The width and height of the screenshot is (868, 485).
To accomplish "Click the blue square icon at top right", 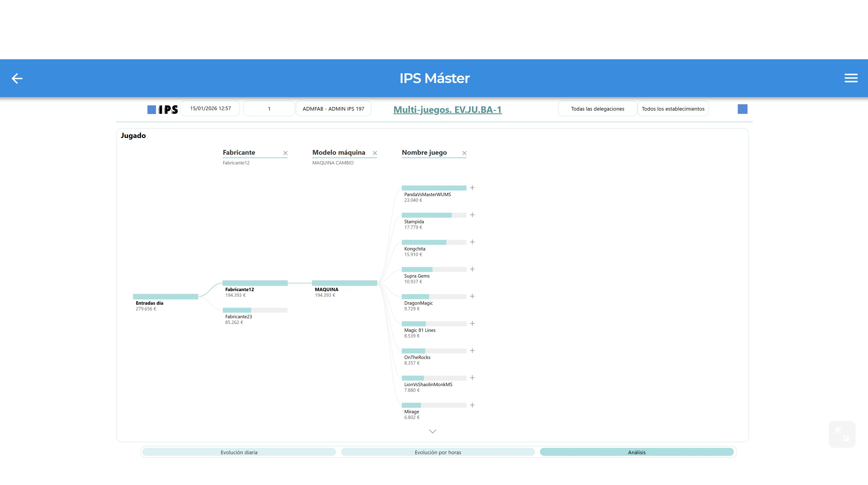I will tap(742, 109).
